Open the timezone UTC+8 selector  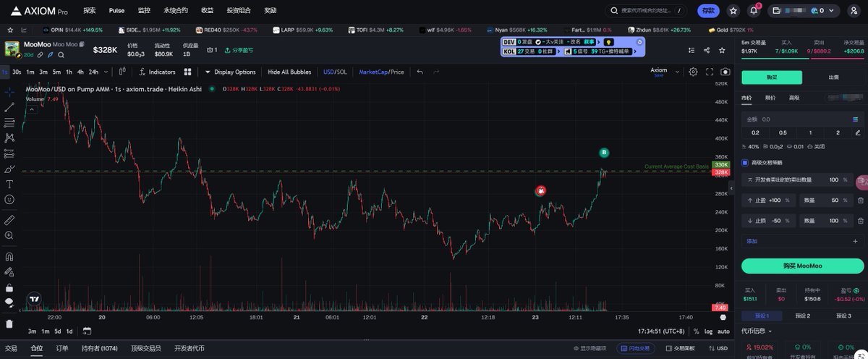[660, 331]
